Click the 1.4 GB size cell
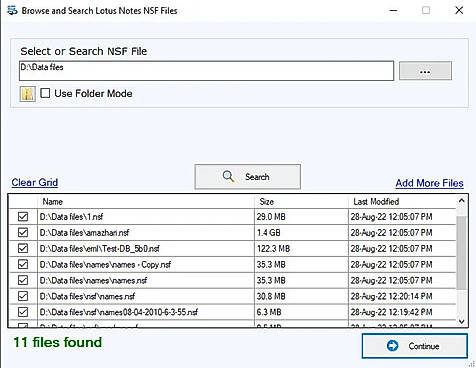 click(x=301, y=232)
